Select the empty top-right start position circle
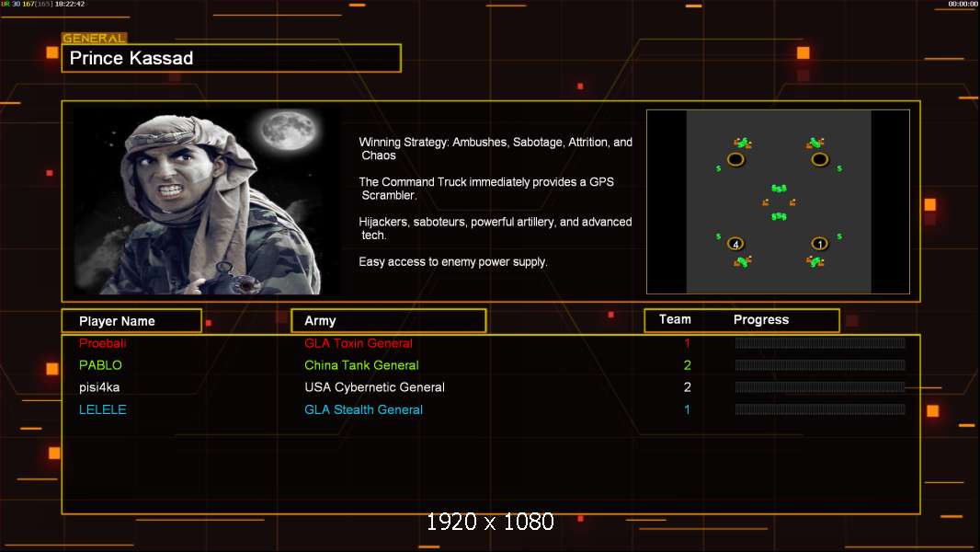980x552 pixels. pyautogui.click(x=819, y=159)
